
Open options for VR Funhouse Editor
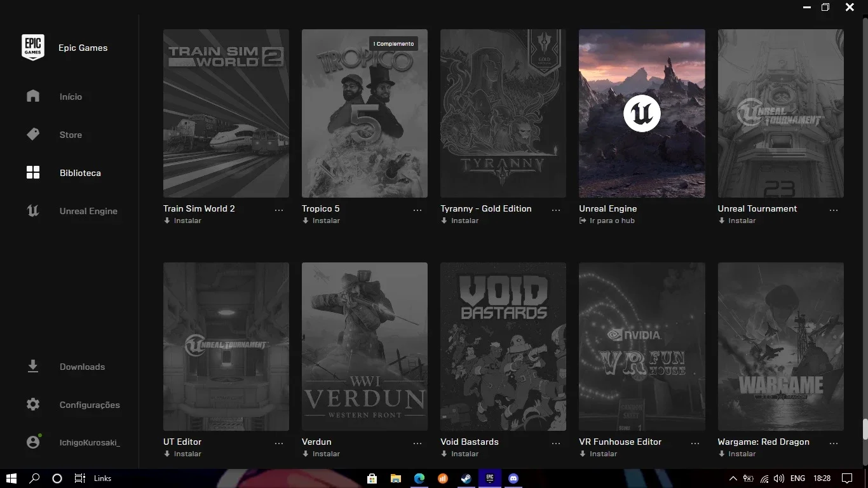695,443
